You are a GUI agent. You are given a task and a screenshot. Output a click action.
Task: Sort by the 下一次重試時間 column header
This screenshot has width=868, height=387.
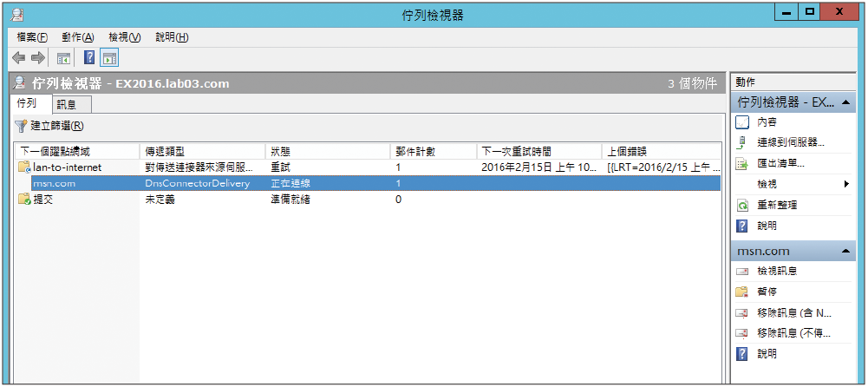pyautogui.click(x=539, y=151)
